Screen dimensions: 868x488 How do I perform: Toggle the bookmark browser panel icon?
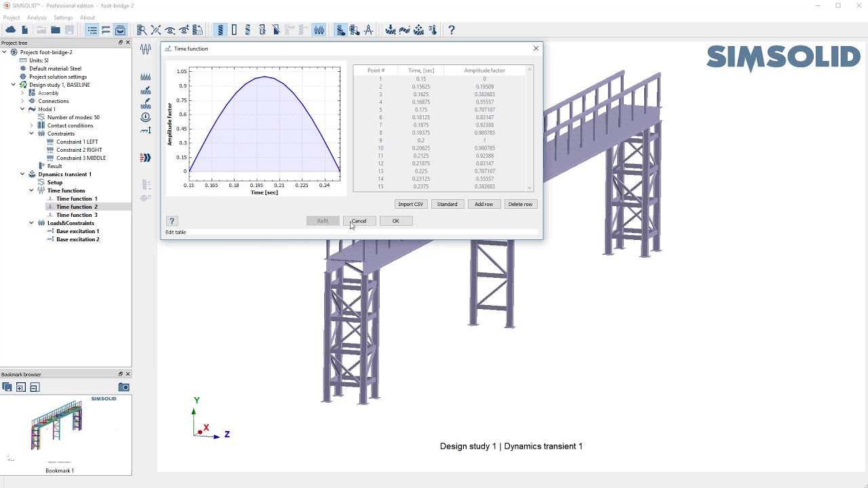tap(120, 30)
